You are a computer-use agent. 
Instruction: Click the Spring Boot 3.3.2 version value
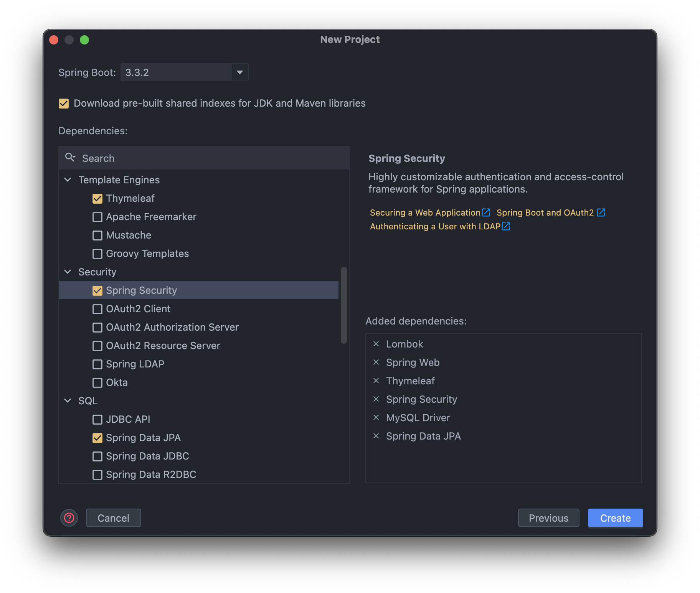click(x=176, y=72)
